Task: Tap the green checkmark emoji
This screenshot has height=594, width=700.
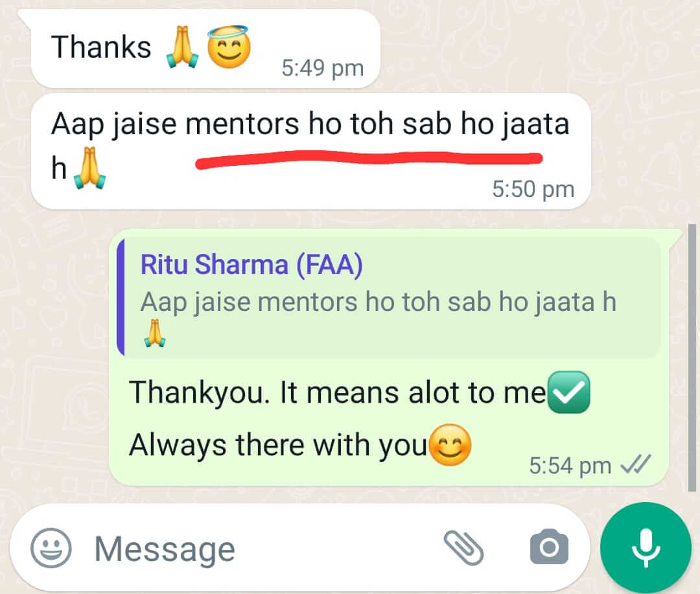Action: coord(569,393)
